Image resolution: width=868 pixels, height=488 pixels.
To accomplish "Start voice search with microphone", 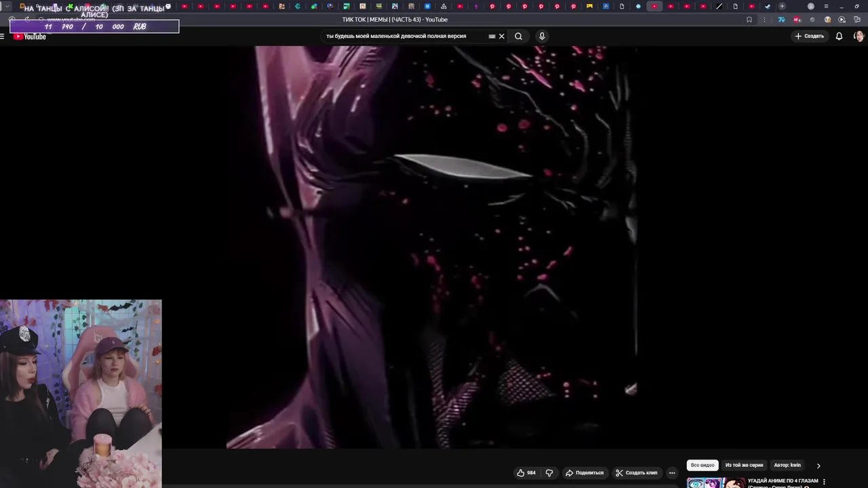I will (x=542, y=36).
